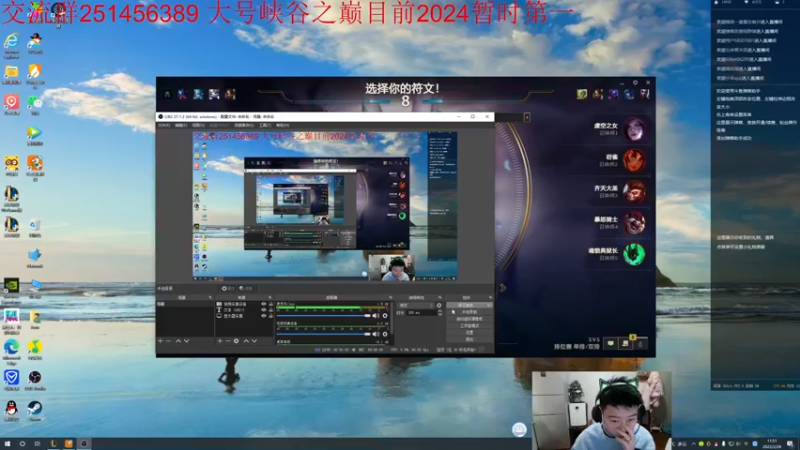The image size is (800, 450).
Task: Move selected source down in Sources panel
Action: click(255, 341)
